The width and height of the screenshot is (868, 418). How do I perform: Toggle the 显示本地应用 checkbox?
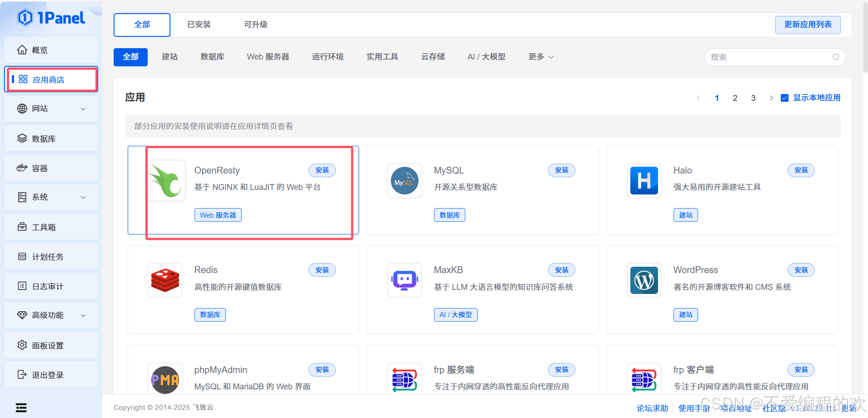(x=784, y=98)
